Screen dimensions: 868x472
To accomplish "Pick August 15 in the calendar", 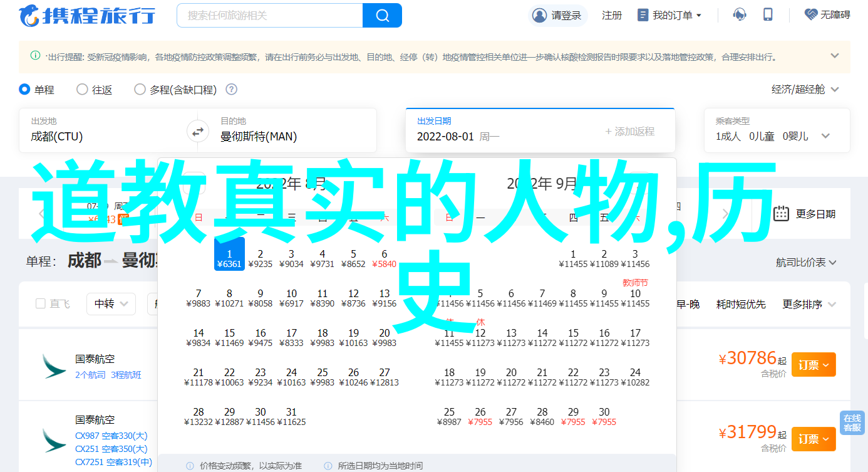I will (229, 337).
